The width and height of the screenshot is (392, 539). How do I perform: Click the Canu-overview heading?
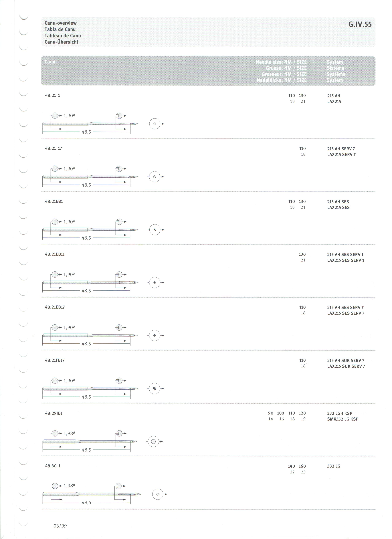[x=61, y=23]
